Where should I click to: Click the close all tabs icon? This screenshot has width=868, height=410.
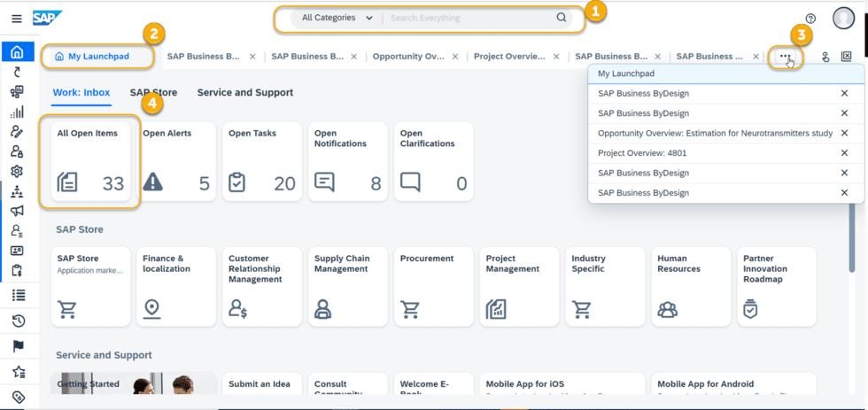pos(847,56)
